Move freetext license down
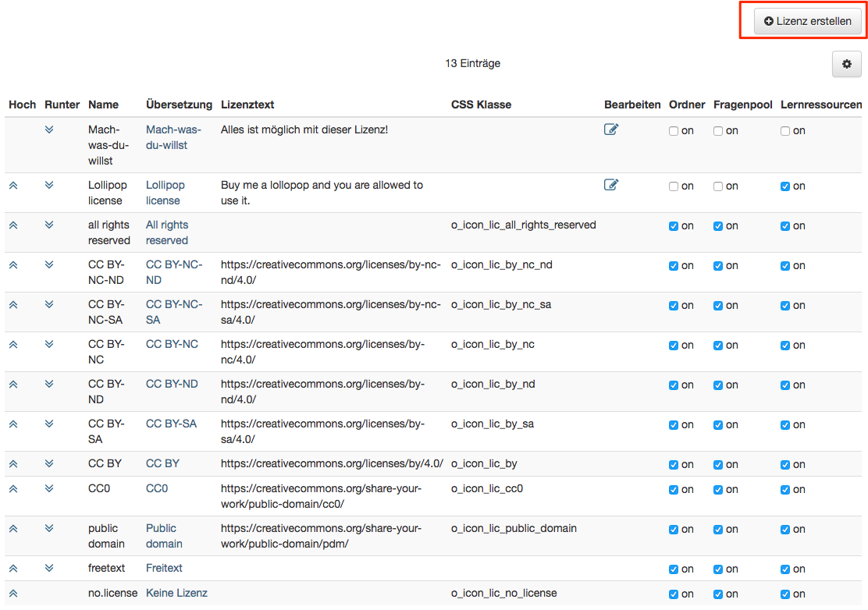The image size is (868, 610). coord(49,568)
